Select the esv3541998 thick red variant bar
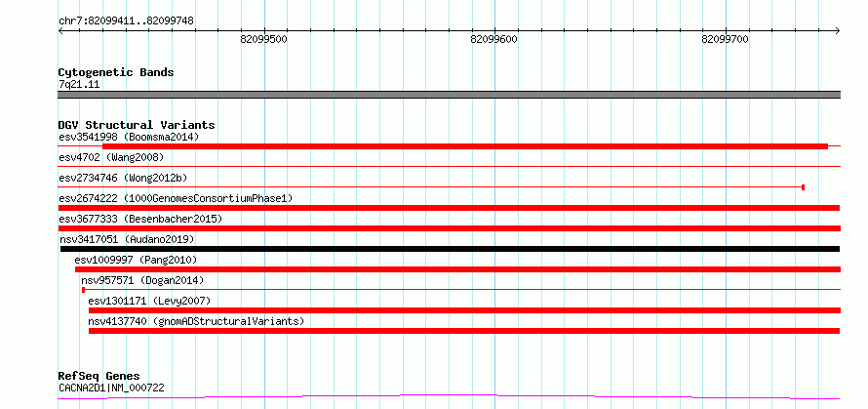This screenshot has height=409, width=868. [465, 146]
